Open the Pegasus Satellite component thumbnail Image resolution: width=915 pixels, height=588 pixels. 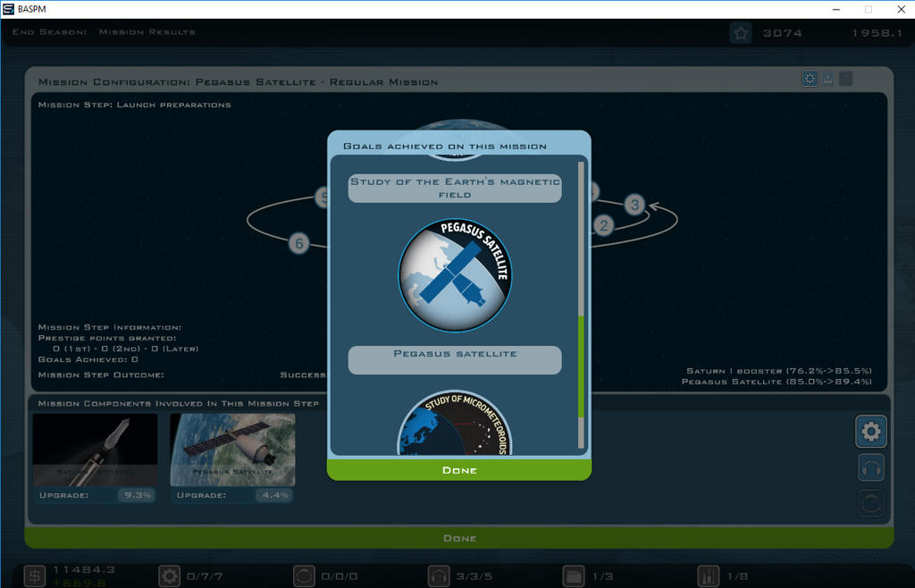(232, 449)
